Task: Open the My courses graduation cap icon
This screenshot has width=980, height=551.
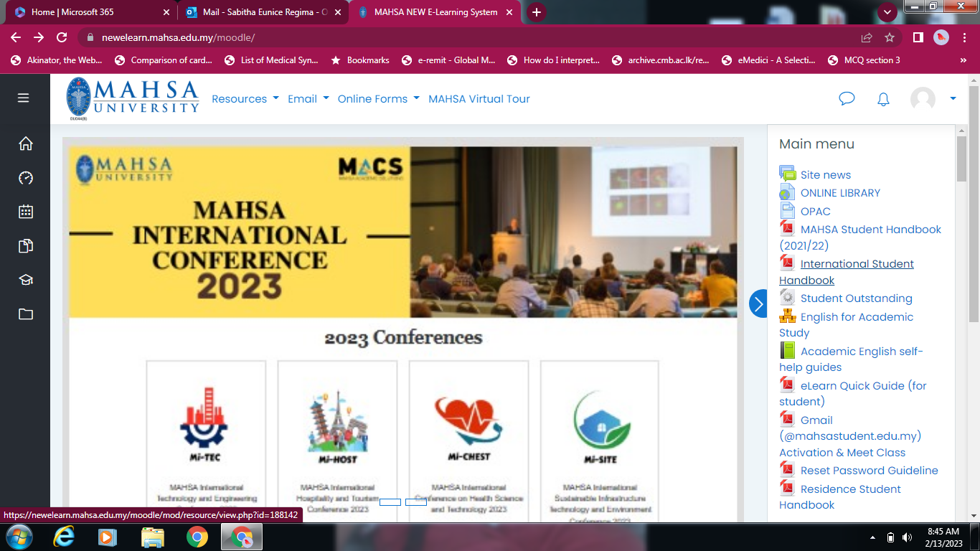Action: click(x=26, y=280)
